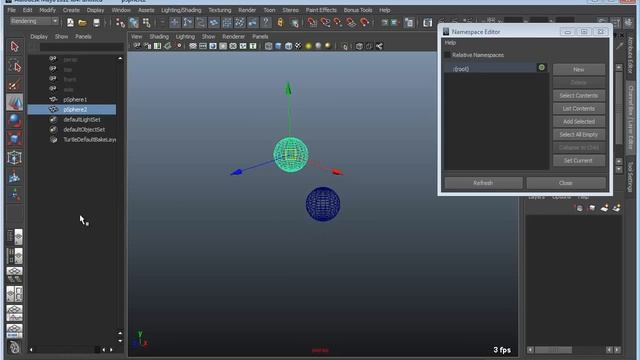The height and width of the screenshot is (360, 640).
Task: Click the green Y-axis manipulator arrow
Action: click(288, 89)
